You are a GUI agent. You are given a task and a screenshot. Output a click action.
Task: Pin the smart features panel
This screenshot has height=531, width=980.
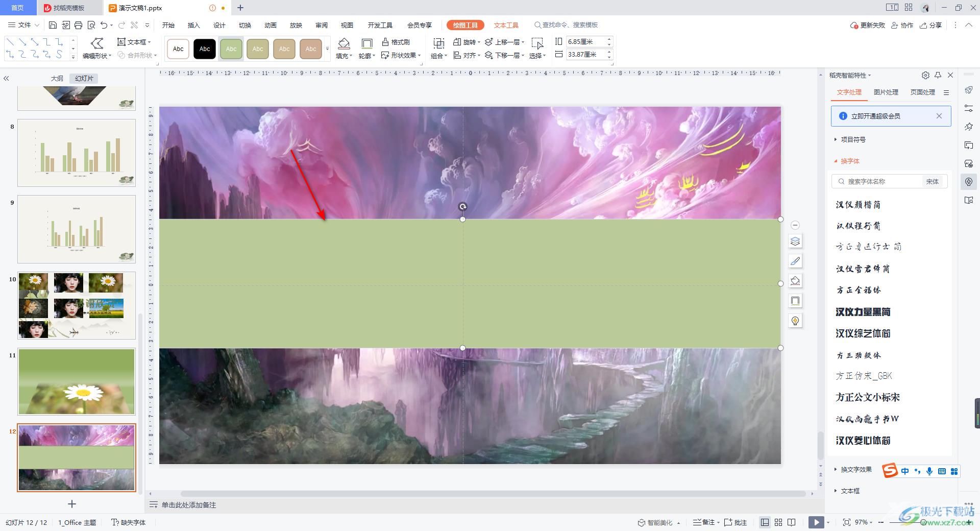pyautogui.click(x=938, y=76)
